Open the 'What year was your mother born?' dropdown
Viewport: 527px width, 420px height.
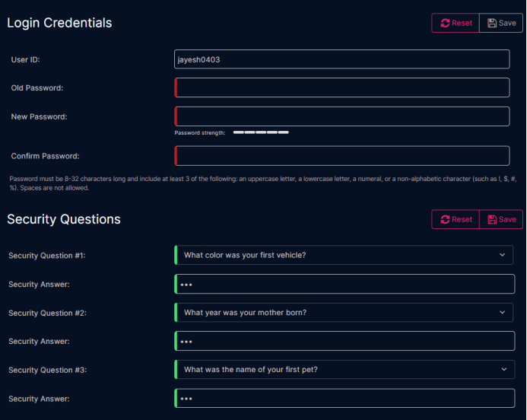click(344, 313)
